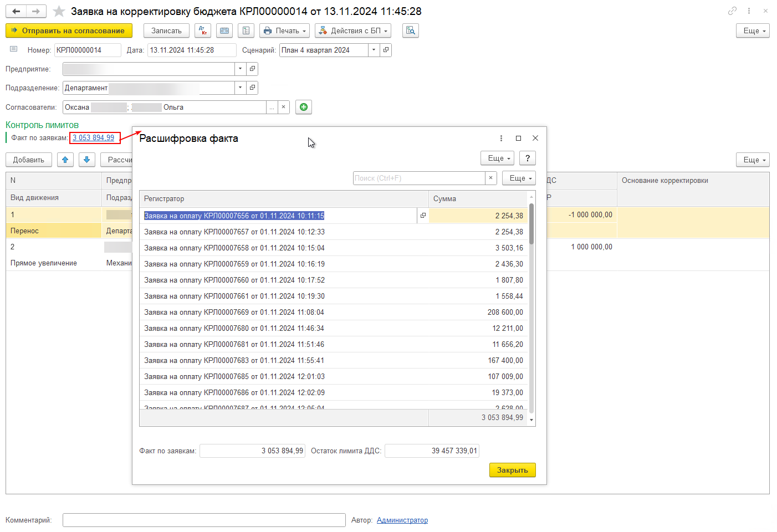Choose approvers with the ellipsis button
777x532 pixels.
coord(272,107)
